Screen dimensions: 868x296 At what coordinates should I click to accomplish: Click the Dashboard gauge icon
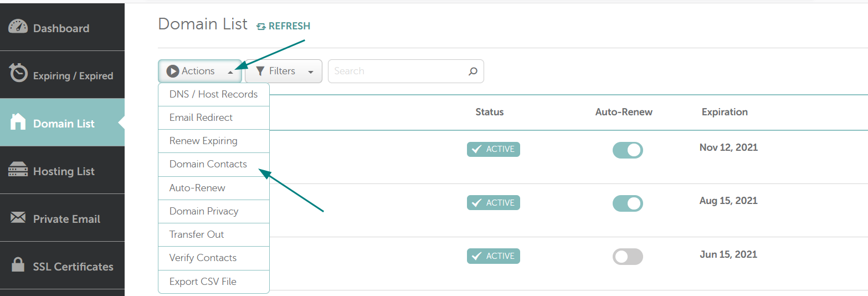pyautogui.click(x=18, y=27)
